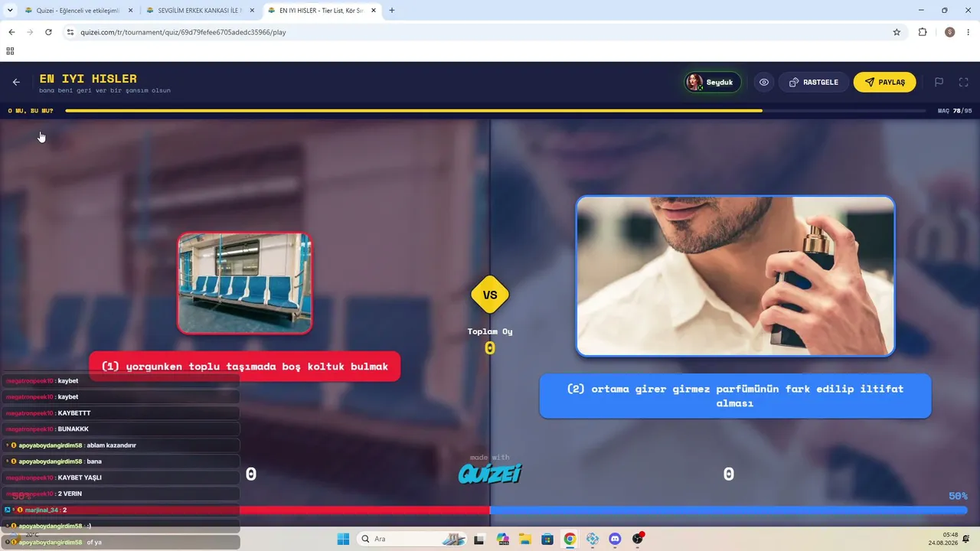The width and height of the screenshot is (980, 551).
Task: Click the Quizei logo at bottom
Action: [x=490, y=474]
